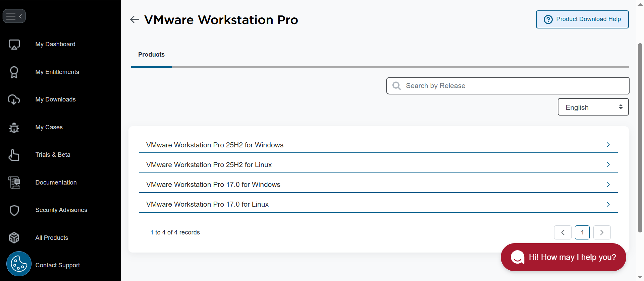644x281 pixels.
Task: Click the chat bubble icon
Action: 518,257
